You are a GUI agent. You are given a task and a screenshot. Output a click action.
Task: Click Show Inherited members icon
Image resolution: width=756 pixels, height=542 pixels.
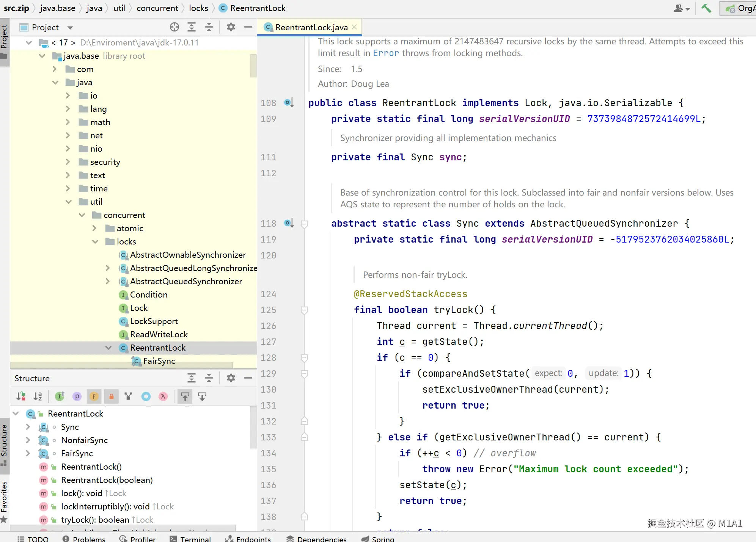pyautogui.click(x=129, y=396)
